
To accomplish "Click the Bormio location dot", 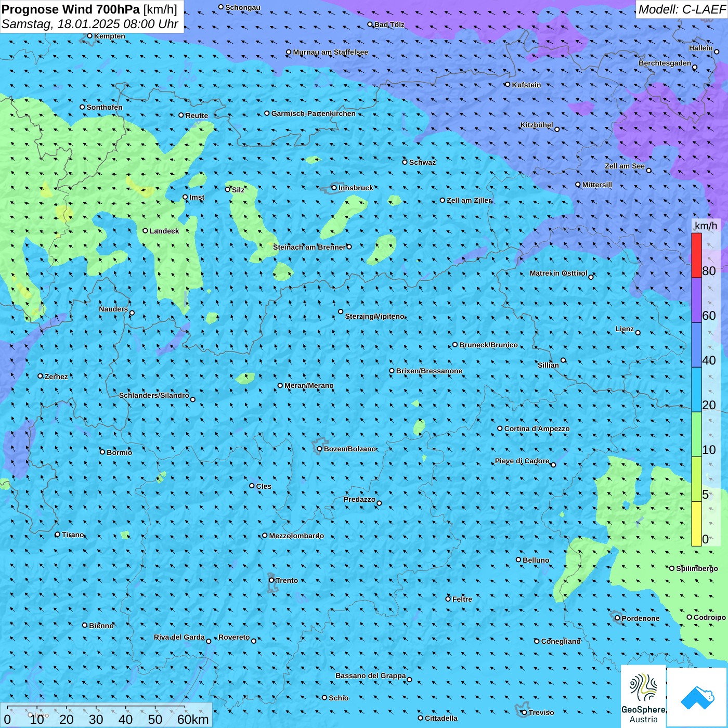I will pos(102,452).
